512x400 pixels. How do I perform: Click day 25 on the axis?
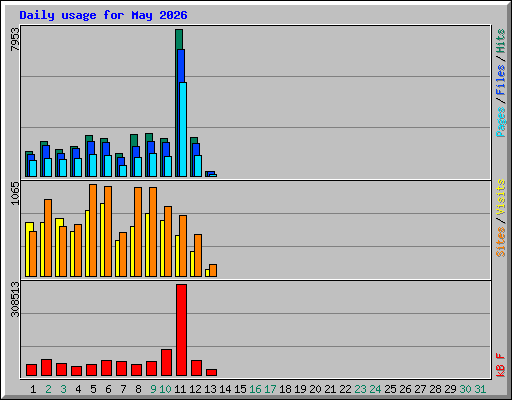[x=390, y=389]
